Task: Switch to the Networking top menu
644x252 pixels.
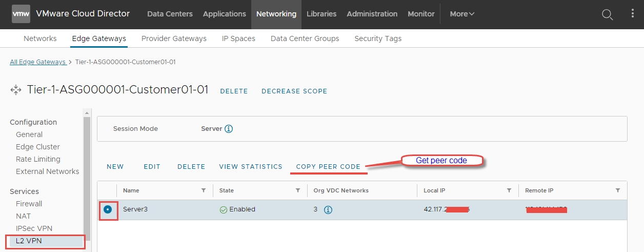Action: click(276, 14)
